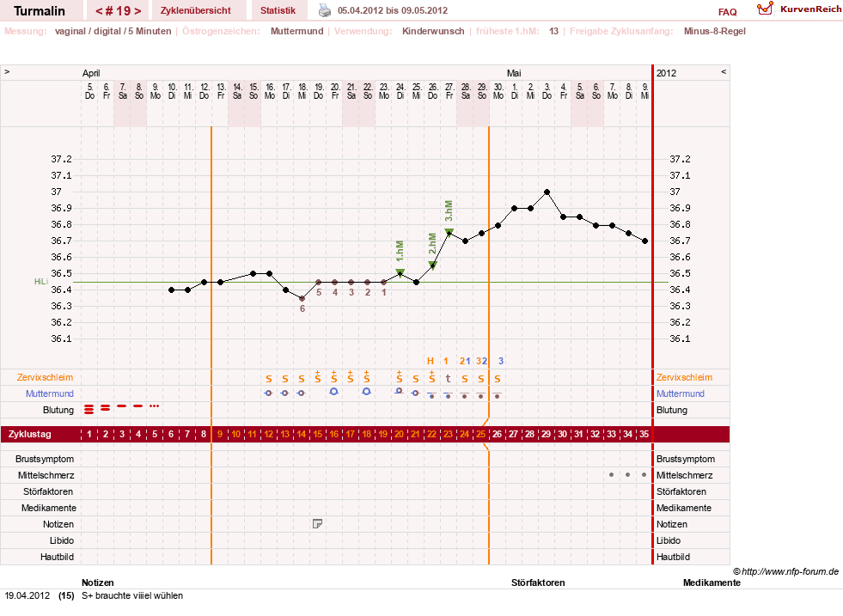Click the Mittelschmerz dot on cycle day 35
The height and width of the screenshot is (616, 843).
(x=644, y=474)
